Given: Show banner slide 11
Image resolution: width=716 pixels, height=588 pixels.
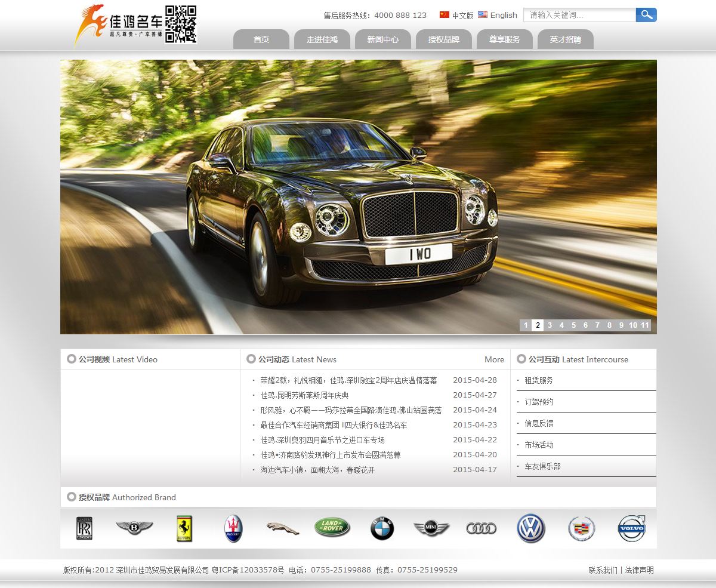Looking at the screenshot, I should point(645,325).
